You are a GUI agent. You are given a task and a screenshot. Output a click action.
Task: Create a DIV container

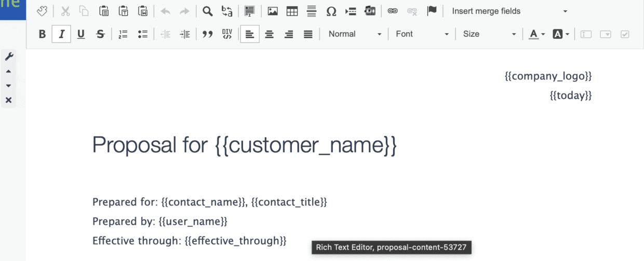(x=227, y=34)
